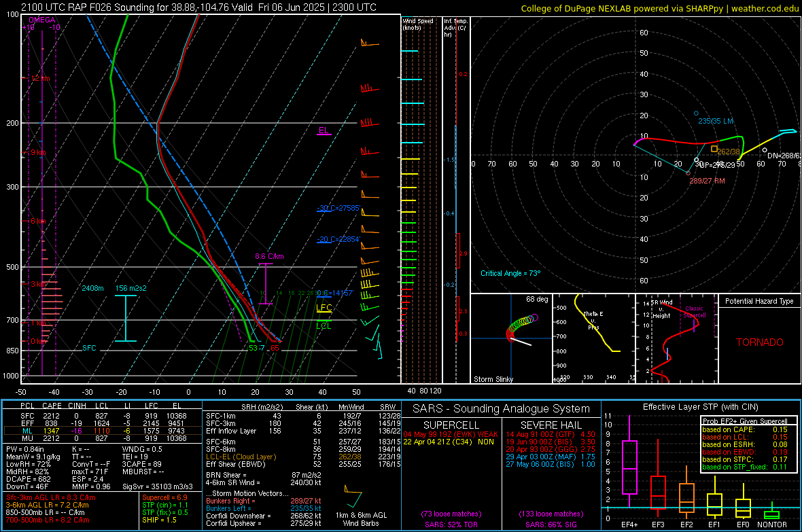This screenshot has width=802, height=532.
Task: Click the red TORNADO hazard text
Action: (x=760, y=342)
